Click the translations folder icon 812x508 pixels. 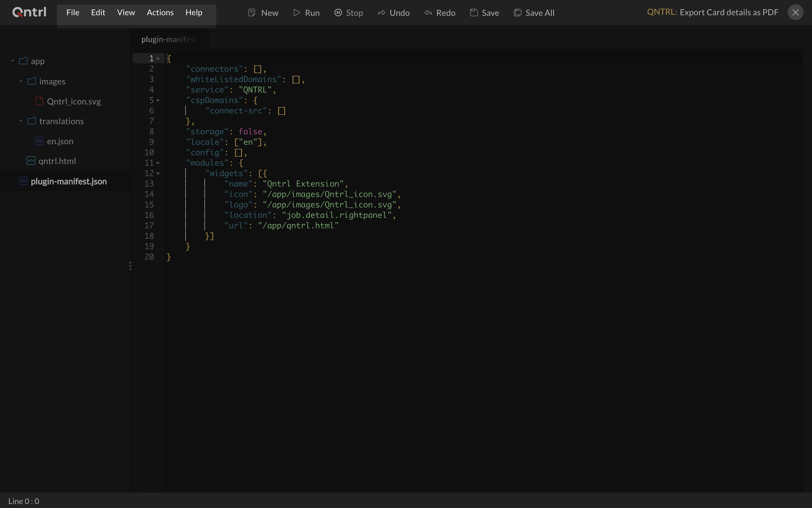pos(32,121)
